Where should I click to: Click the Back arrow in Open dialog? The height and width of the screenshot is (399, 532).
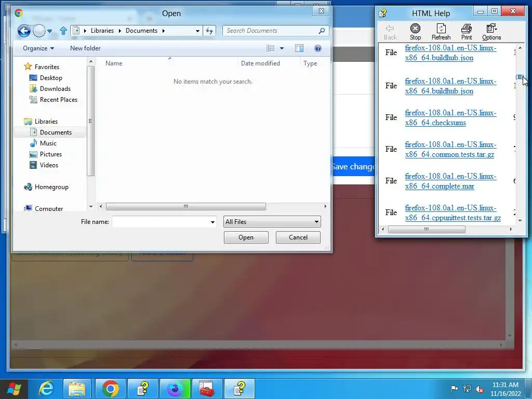[x=24, y=31]
